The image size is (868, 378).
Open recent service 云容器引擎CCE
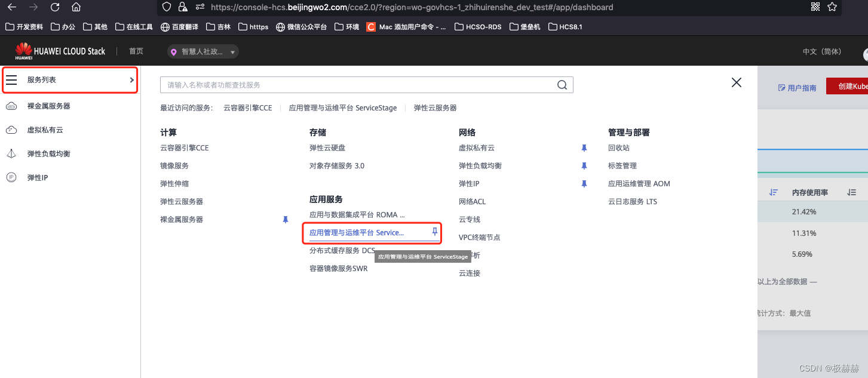pyautogui.click(x=247, y=108)
